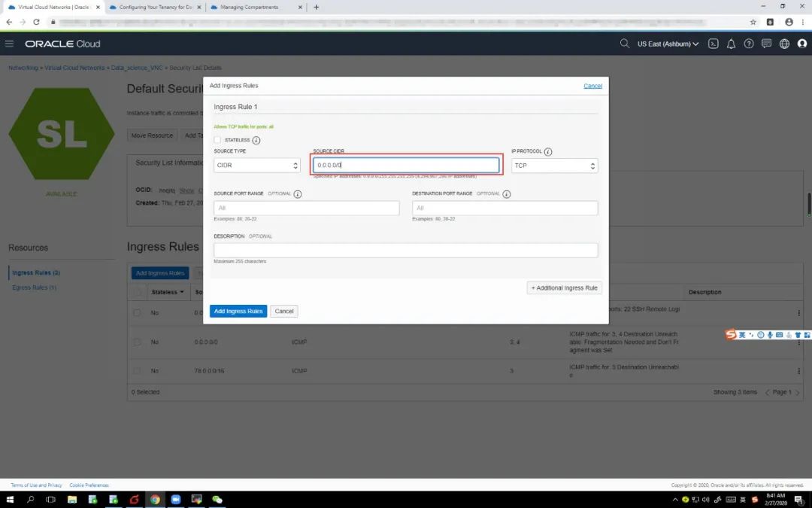Open the Windows Start button
This screenshot has height=508, width=812.
[x=9, y=499]
